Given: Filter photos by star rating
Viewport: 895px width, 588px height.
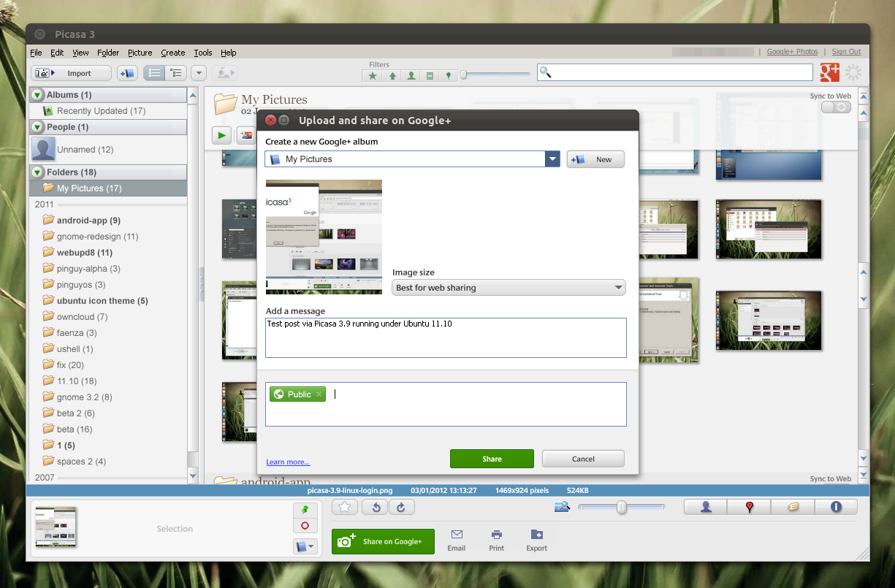Looking at the screenshot, I should (372, 75).
